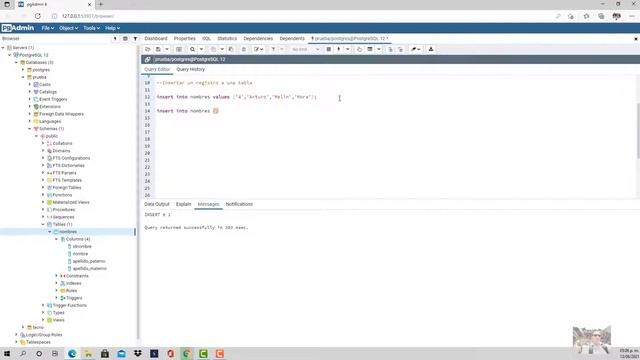Click the Stop query square icon
This screenshot has height=360, width=640.
click(329, 49)
